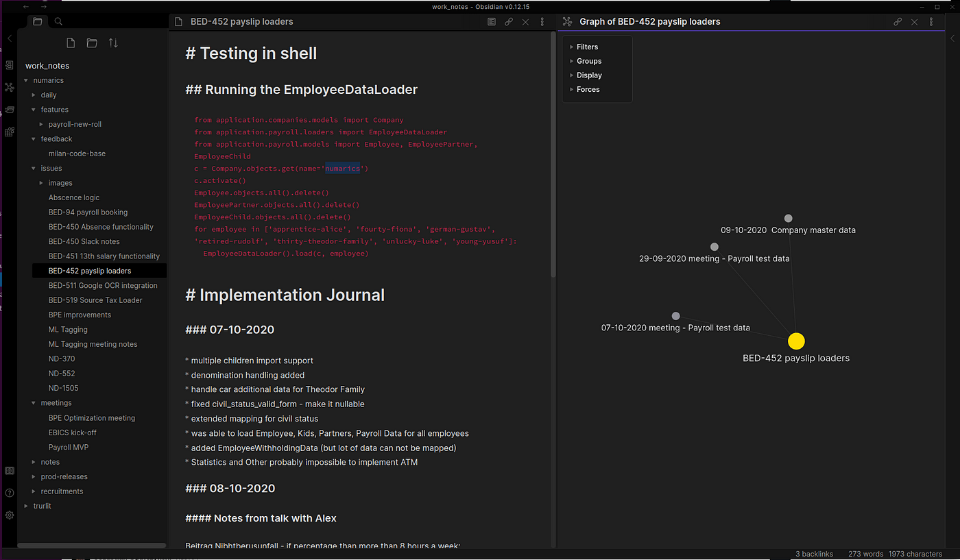Open the BED-519 Source Tax Loader note
The image size is (960, 560).
(x=95, y=300)
